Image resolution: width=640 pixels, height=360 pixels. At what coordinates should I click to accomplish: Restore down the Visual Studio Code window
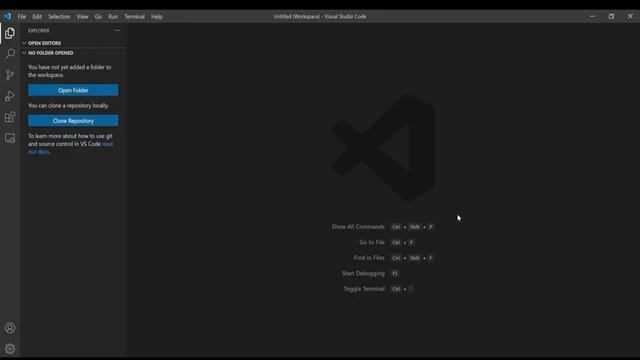[x=611, y=16]
